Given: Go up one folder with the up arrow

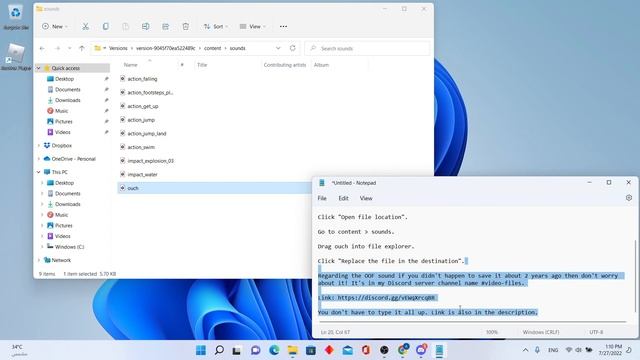Looking at the screenshot, I should pos(82,48).
